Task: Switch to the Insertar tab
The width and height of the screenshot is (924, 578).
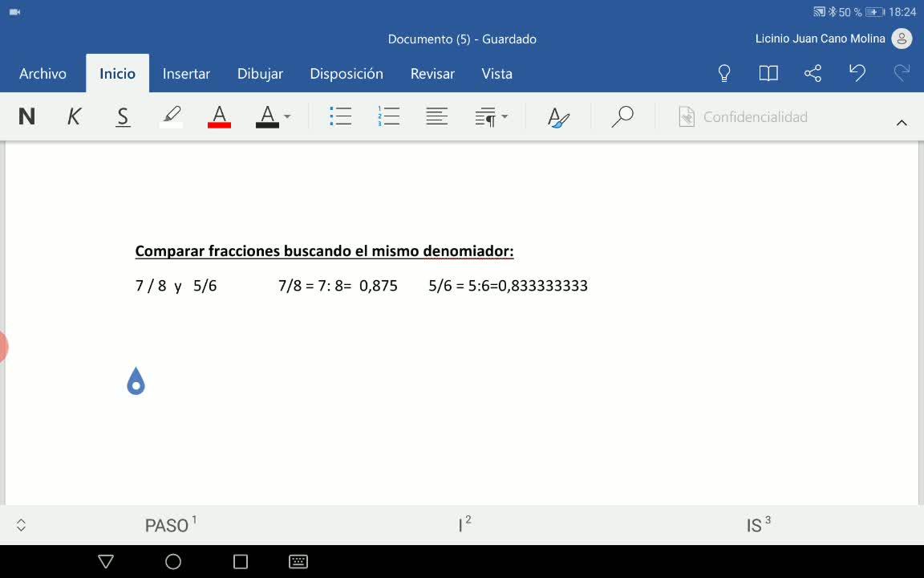Action: 186,74
